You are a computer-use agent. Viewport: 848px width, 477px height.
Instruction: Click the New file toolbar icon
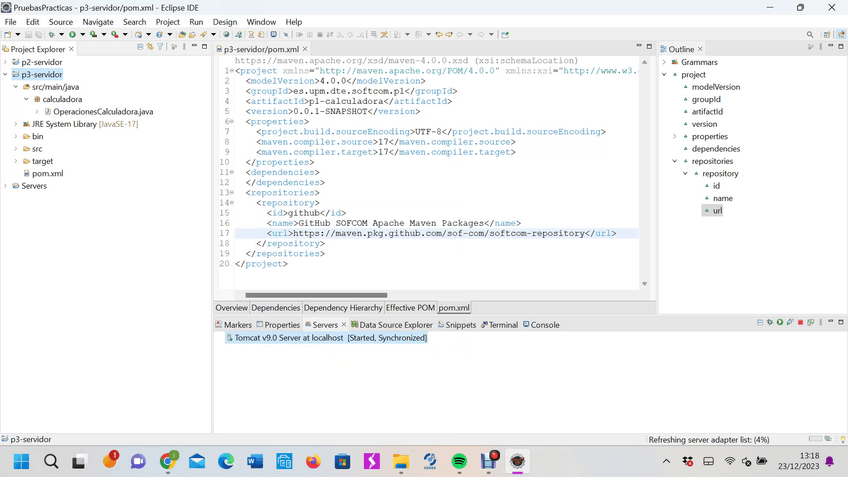8,34
